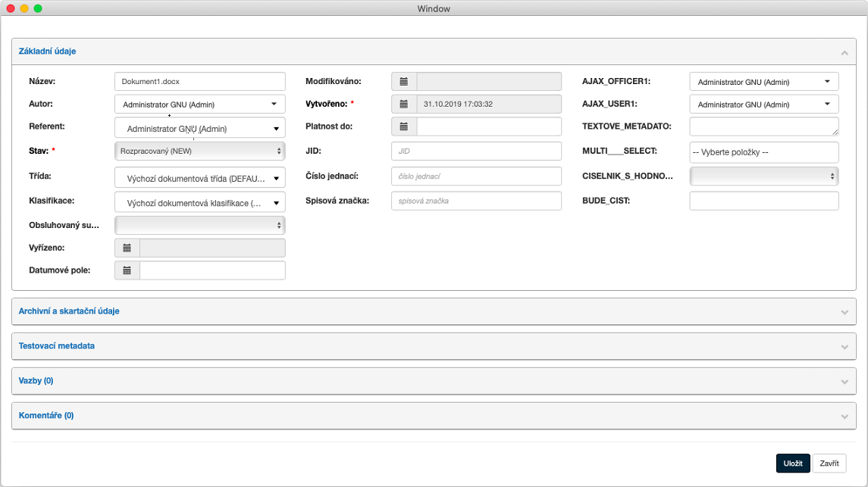Open the Třída dropdown list
Image resolution: width=868 pixels, height=487 pixels.
click(199, 179)
